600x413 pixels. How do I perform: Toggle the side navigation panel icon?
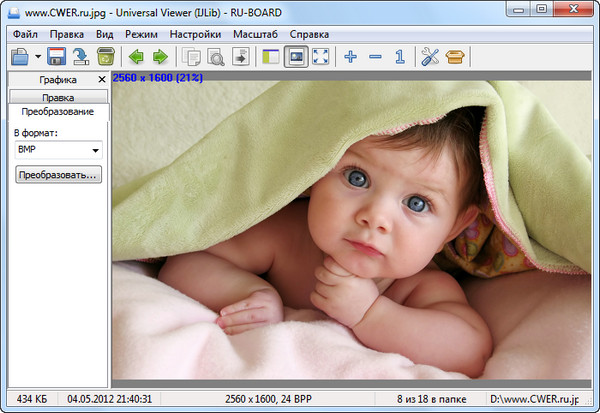pos(271,57)
